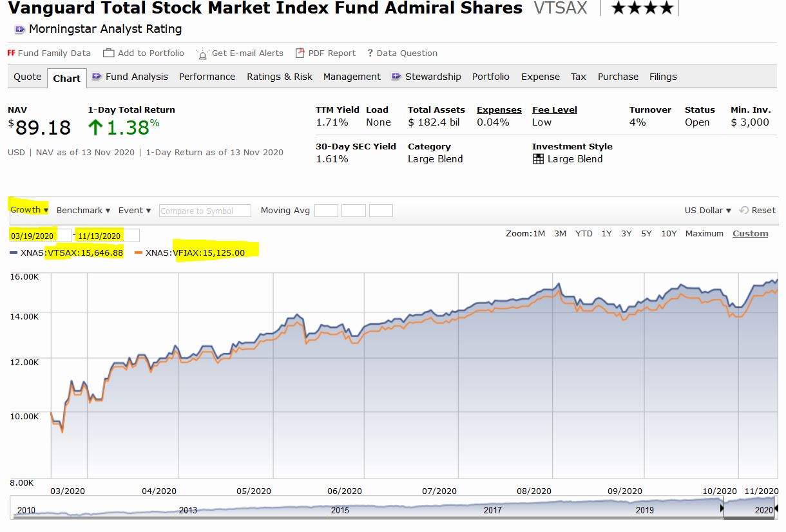Click the Get E-mail Alerts link
This screenshot has height=532, width=786.
[x=247, y=53]
